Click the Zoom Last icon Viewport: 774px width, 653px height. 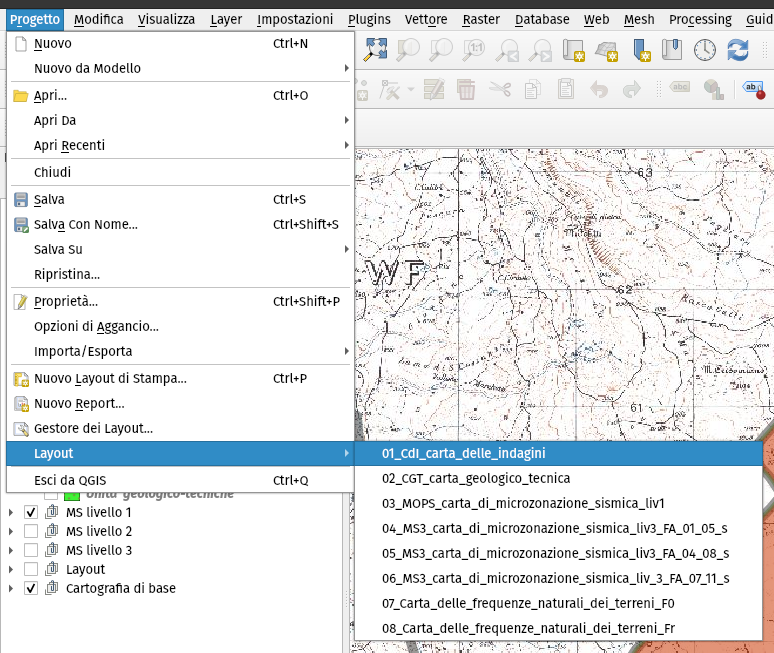507,50
